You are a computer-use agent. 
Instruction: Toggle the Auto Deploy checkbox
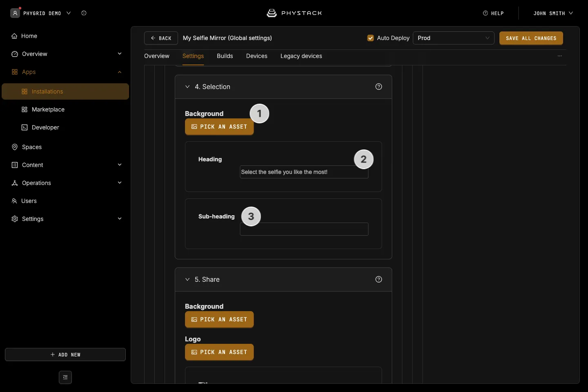coord(371,38)
